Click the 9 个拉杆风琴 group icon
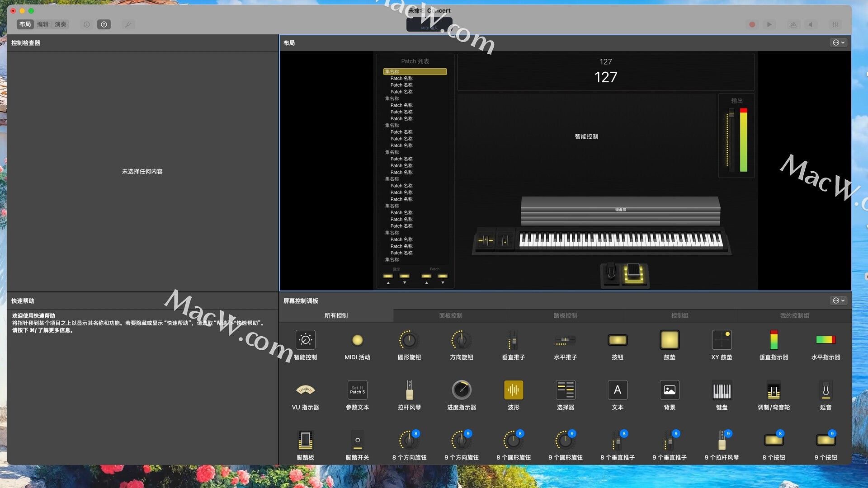The width and height of the screenshot is (868, 488). pyautogui.click(x=722, y=440)
